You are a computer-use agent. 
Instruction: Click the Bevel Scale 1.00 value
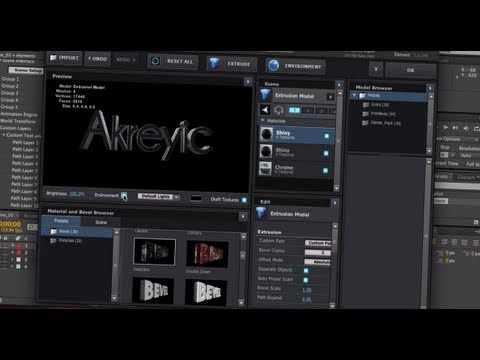(x=307, y=290)
